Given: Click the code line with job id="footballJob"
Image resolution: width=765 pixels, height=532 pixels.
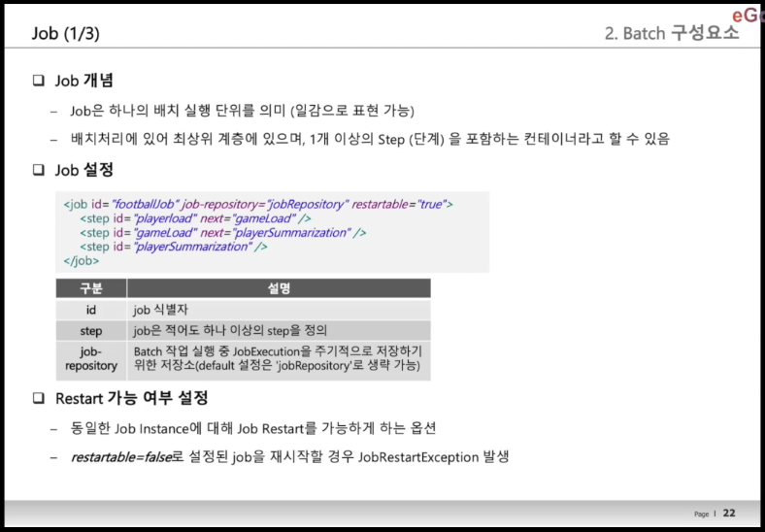Looking at the screenshot, I should point(258,204).
